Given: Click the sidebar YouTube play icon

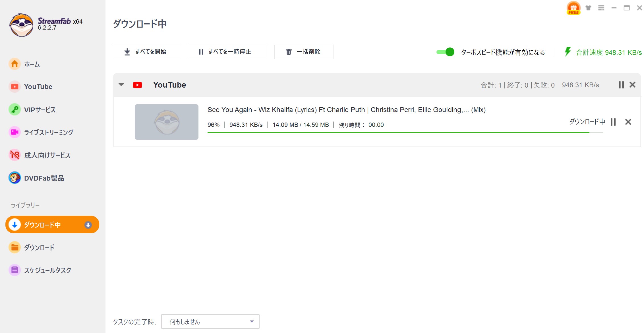Looking at the screenshot, I should click(15, 87).
